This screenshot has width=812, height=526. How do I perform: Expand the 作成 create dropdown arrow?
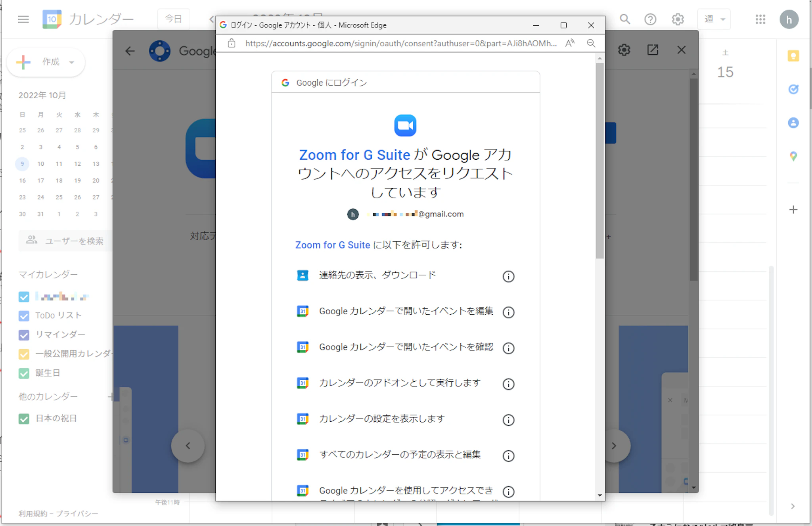pyautogui.click(x=72, y=62)
